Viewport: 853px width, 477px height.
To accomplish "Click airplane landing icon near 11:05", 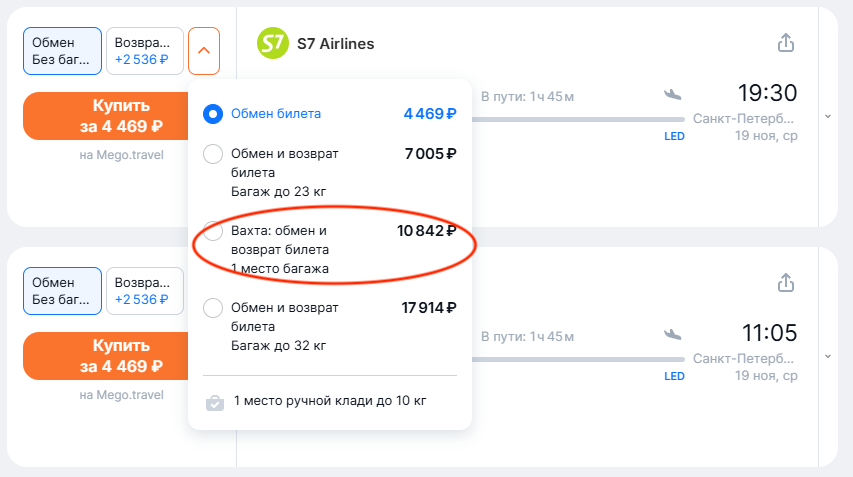I will (x=672, y=334).
